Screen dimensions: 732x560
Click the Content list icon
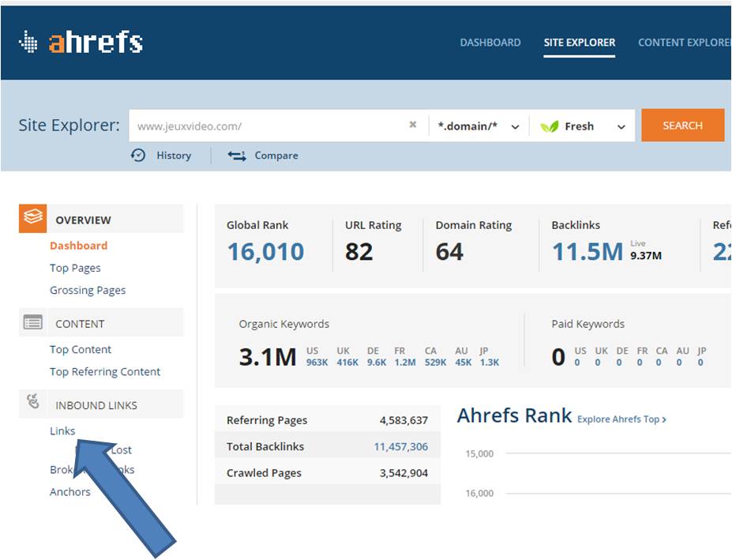click(x=32, y=322)
